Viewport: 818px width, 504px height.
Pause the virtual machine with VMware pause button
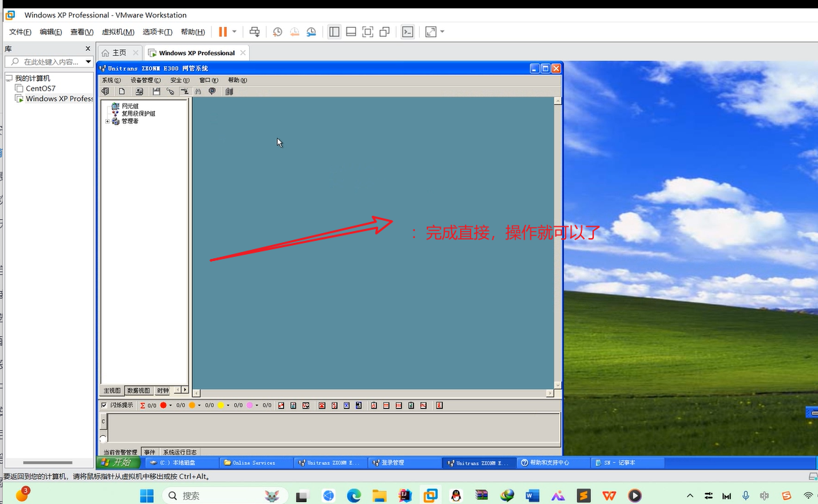[223, 32]
